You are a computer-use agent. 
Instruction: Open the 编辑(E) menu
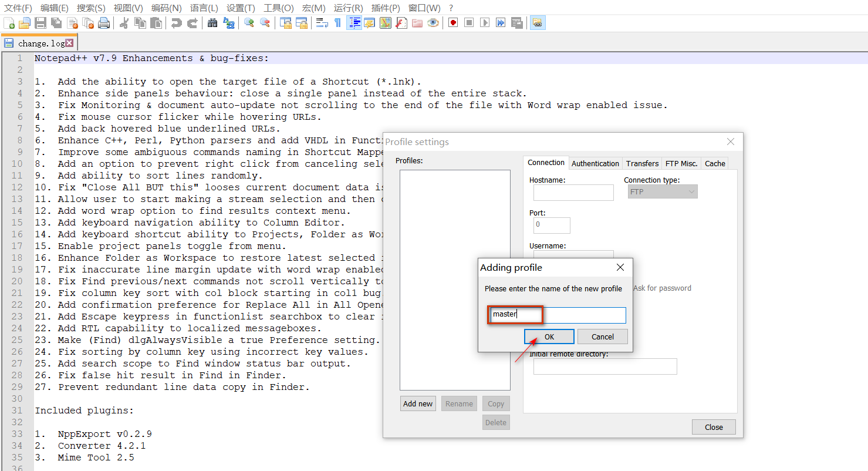tap(55, 8)
